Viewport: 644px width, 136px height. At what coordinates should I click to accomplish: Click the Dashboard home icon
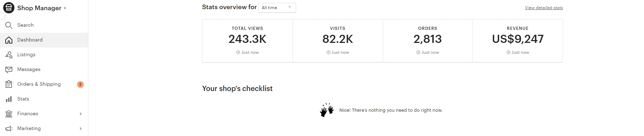[9, 40]
